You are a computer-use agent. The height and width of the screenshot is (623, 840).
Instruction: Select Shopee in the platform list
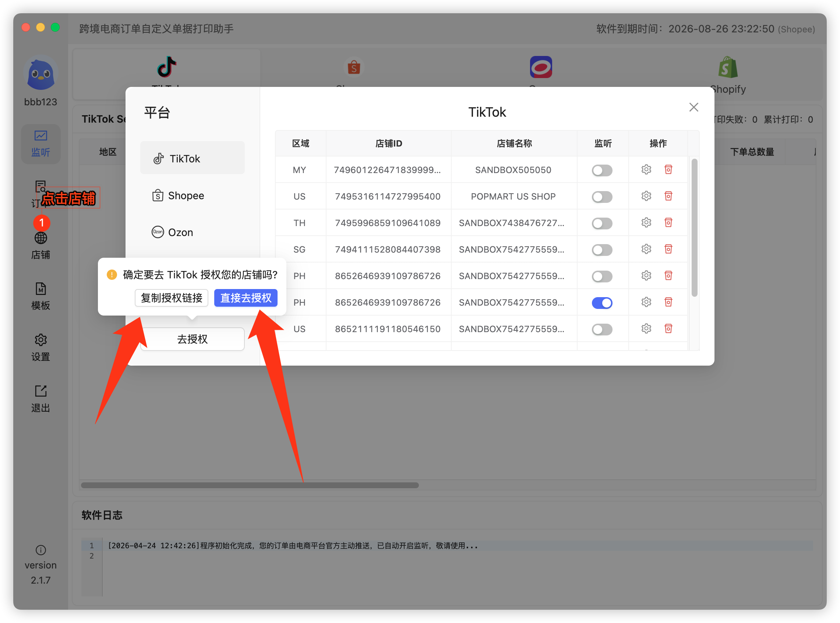pos(192,196)
